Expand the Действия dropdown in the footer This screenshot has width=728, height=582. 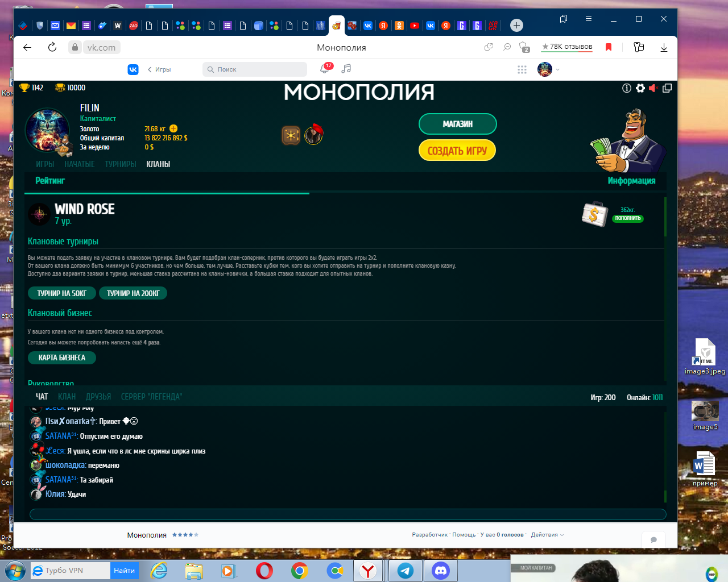[547, 535]
